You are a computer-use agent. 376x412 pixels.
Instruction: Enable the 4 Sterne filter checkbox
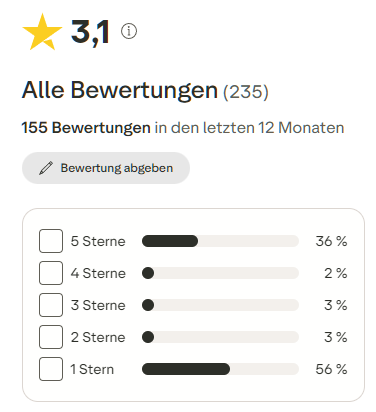click(x=51, y=273)
